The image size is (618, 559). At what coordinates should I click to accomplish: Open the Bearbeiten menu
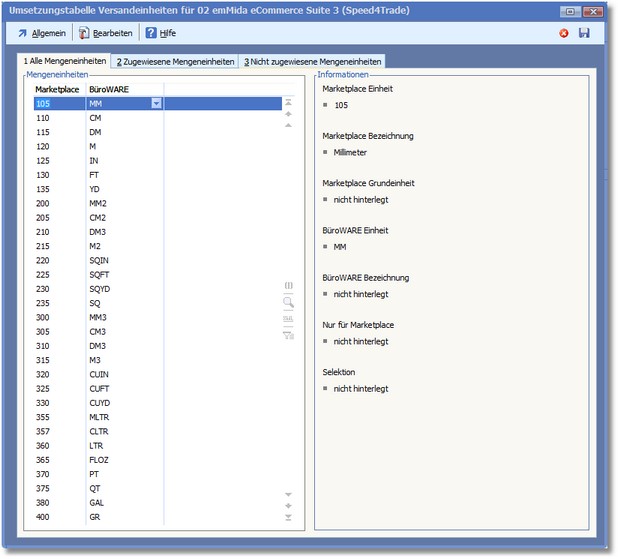pyautogui.click(x=105, y=33)
